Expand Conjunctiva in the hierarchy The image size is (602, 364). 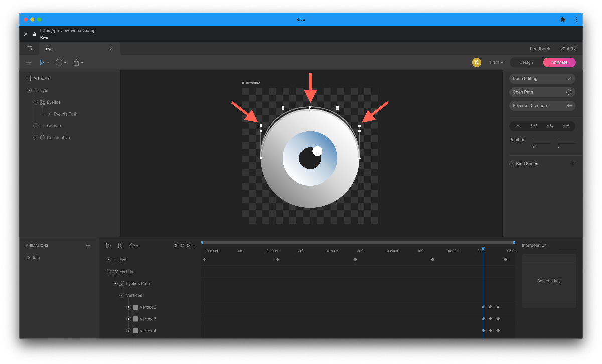pyautogui.click(x=36, y=138)
